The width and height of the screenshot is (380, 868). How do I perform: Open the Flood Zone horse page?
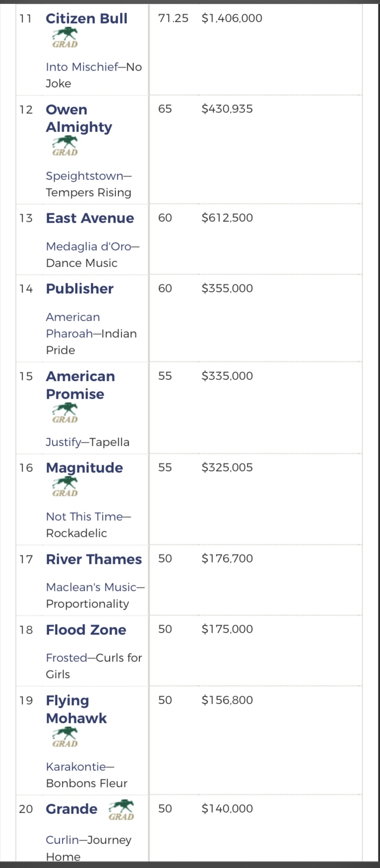(86, 630)
